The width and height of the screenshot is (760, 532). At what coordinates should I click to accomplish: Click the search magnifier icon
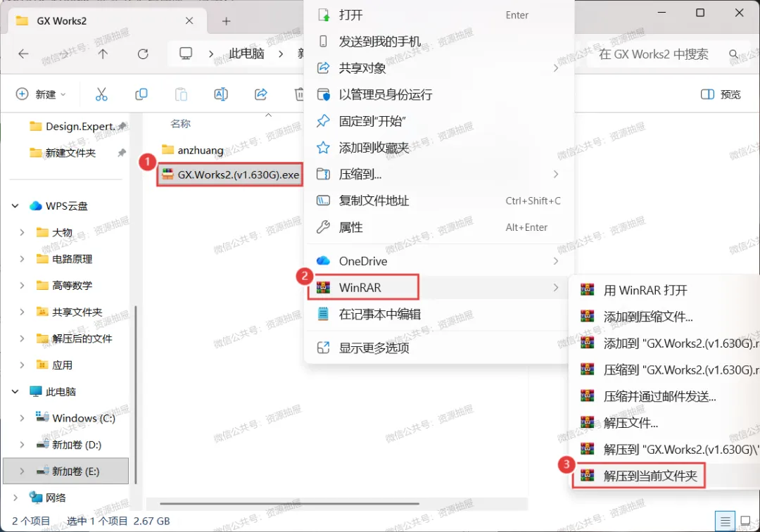(x=734, y=53)
